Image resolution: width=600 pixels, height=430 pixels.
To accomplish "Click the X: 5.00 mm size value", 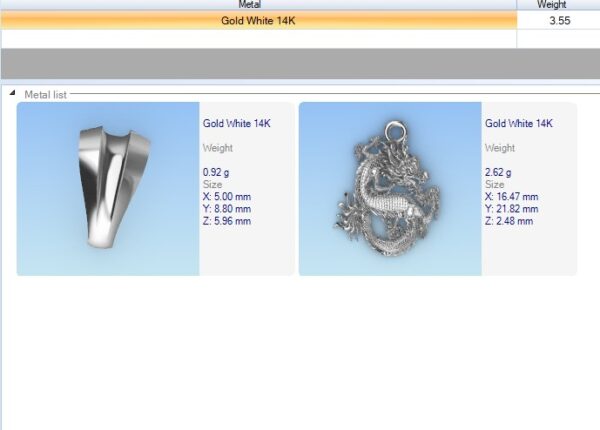I will tap(227, 197).
